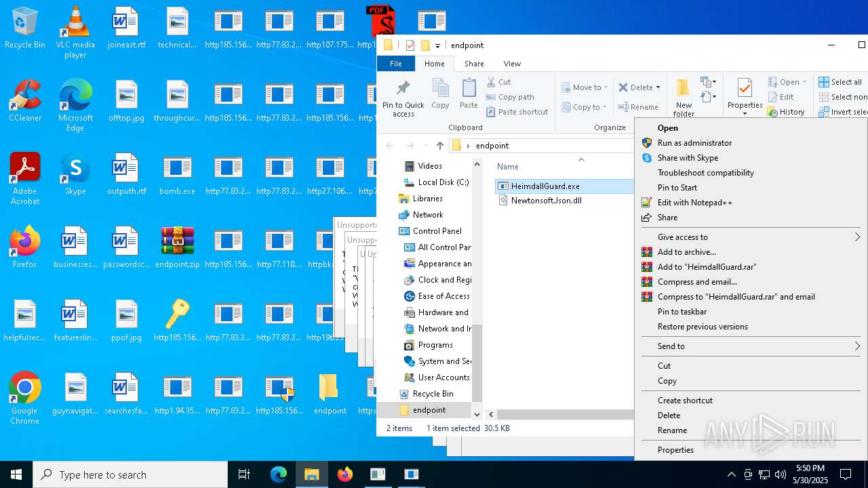Select Local Disk (C:) in navigation pane
The image size is (868, 488).
[436, 182]
